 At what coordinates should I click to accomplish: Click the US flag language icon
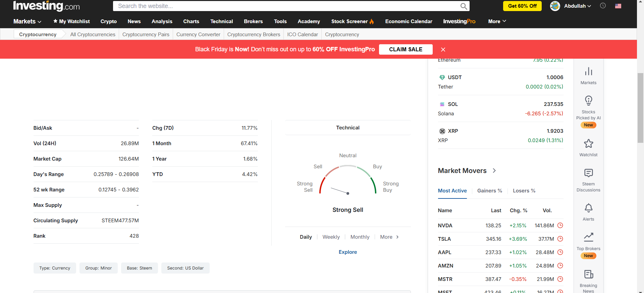[x=618, y=6]
